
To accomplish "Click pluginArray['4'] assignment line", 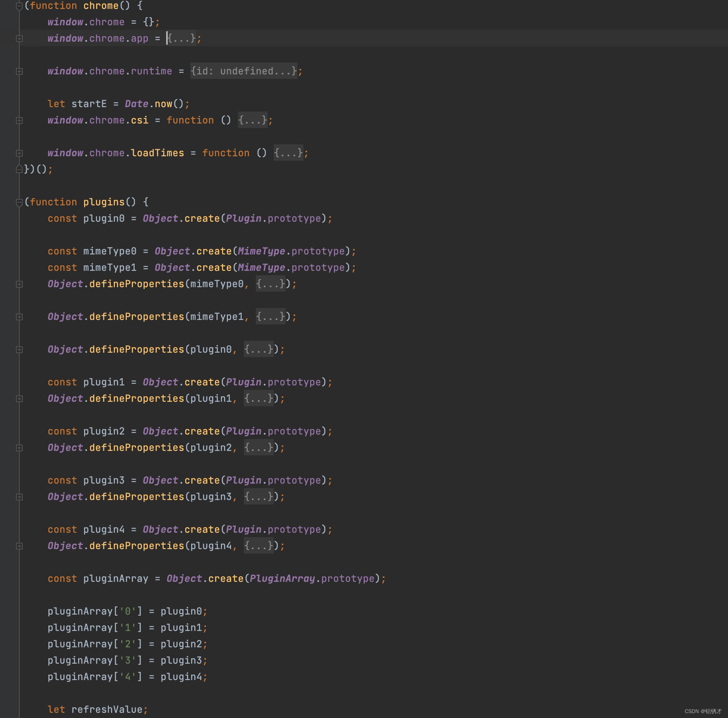I will 128,677.
